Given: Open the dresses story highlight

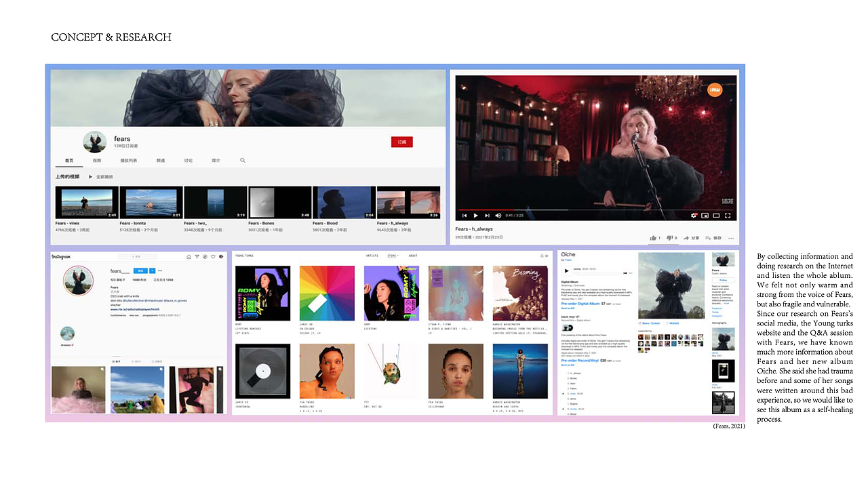Looking at the screenshot, I should point(68,334).
